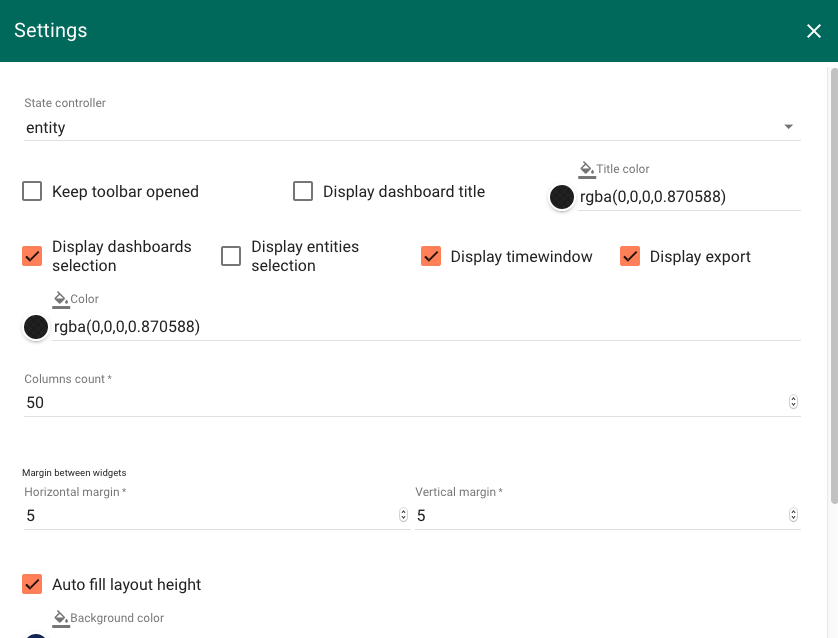Click the Title color rgba input field
This screenshot has width=838, height=638.
(689, 197)
